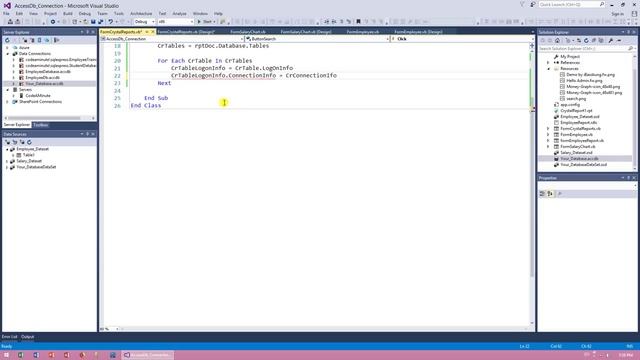Switch to the Toolbox tab
The image size is (640, 360).
pyautogui.click(x=41, y=125)
